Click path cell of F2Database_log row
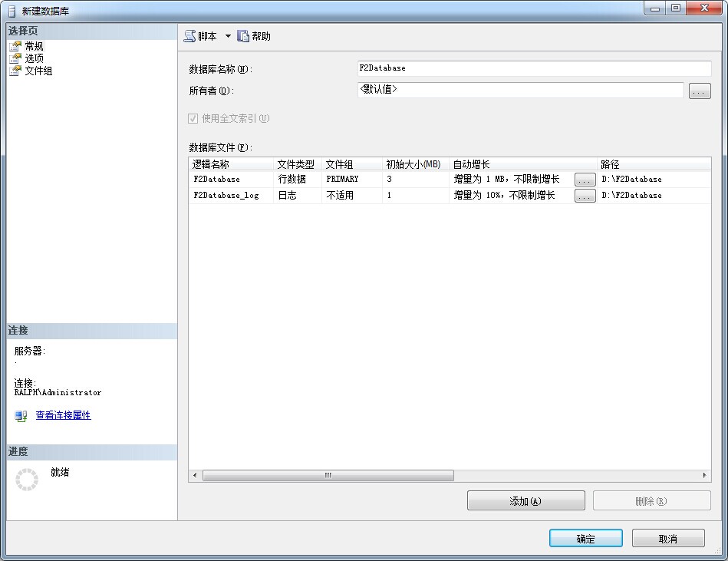Screen dimensions: 728x561 [654, 196]
